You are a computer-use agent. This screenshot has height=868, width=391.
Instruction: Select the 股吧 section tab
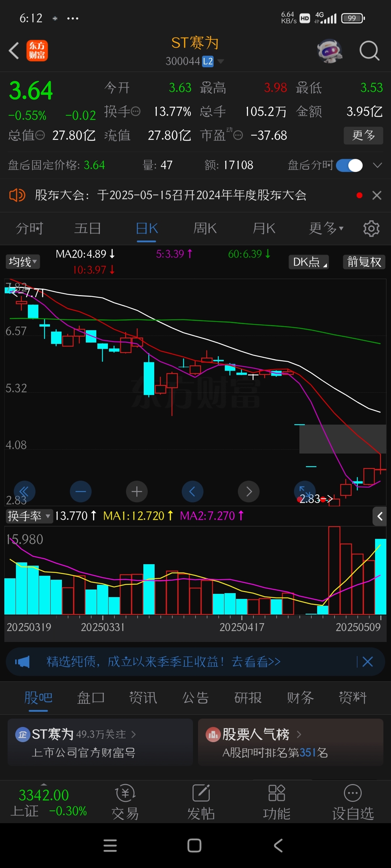click(x=38, y=697)
